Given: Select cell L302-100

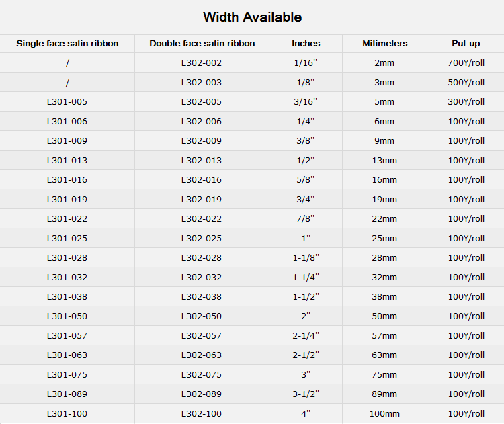Looking at the screenshot, I should 202,413.
